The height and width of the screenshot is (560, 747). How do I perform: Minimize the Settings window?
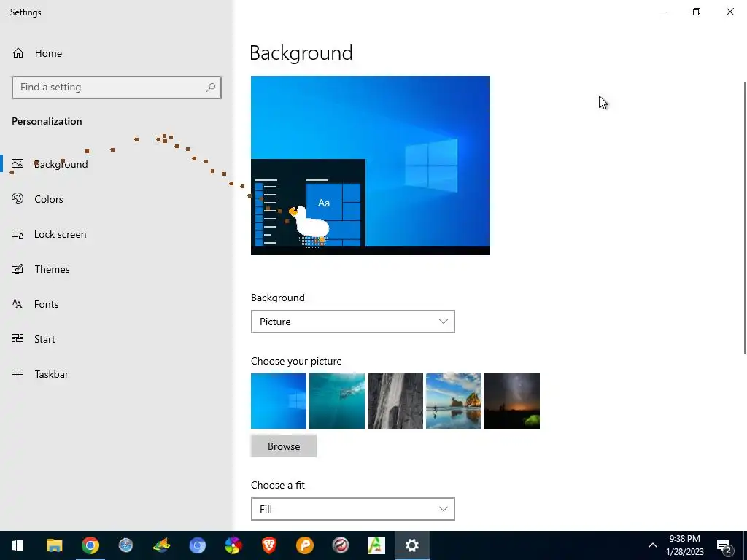[663, 12]
